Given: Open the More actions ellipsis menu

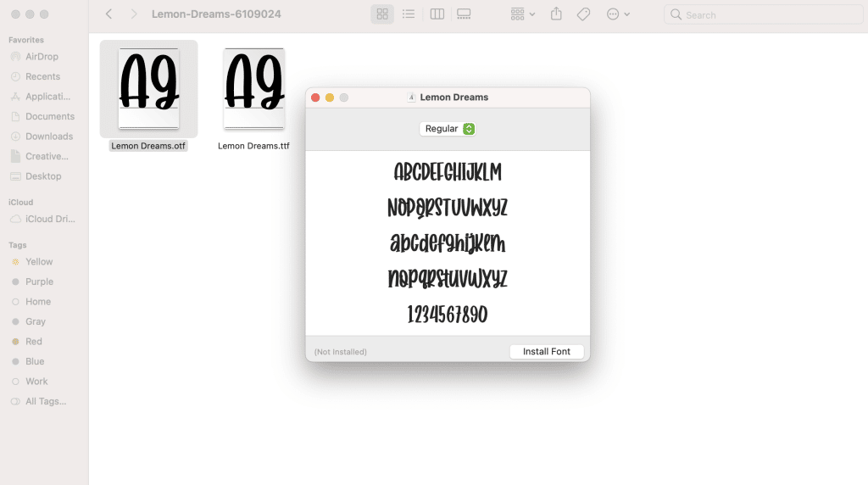Looking at the screenshot, I should tap(618, 14).
